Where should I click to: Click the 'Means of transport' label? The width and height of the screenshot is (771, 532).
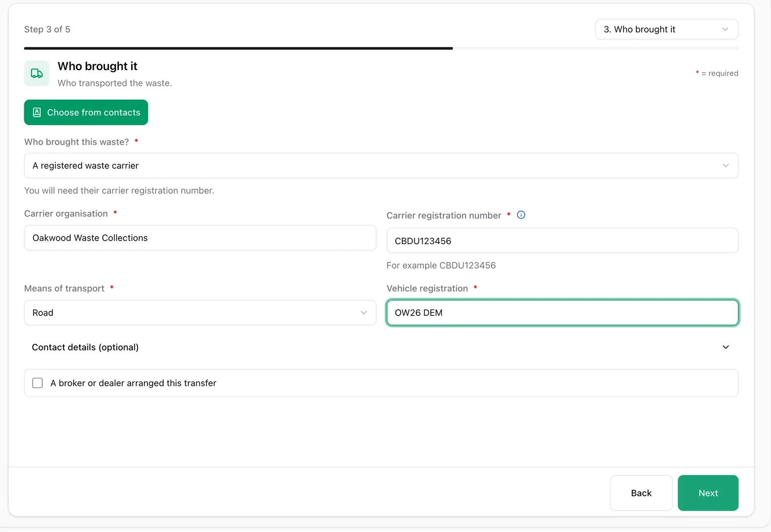pyautogui.click(x=64, y=288)
